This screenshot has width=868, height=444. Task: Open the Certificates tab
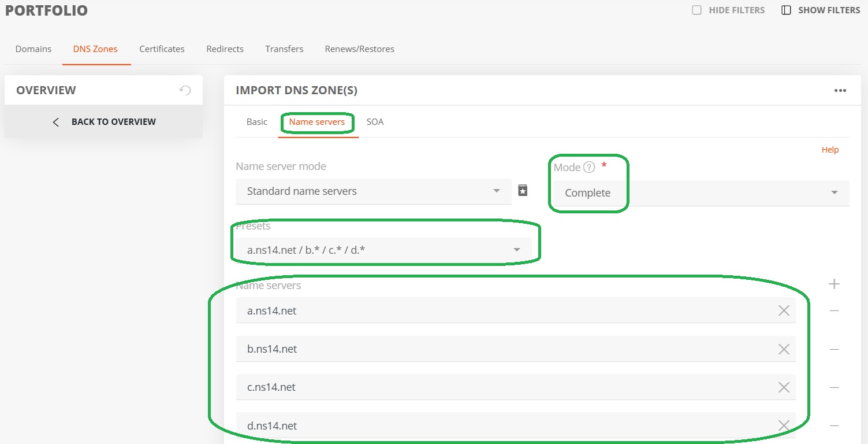(162, 49)
